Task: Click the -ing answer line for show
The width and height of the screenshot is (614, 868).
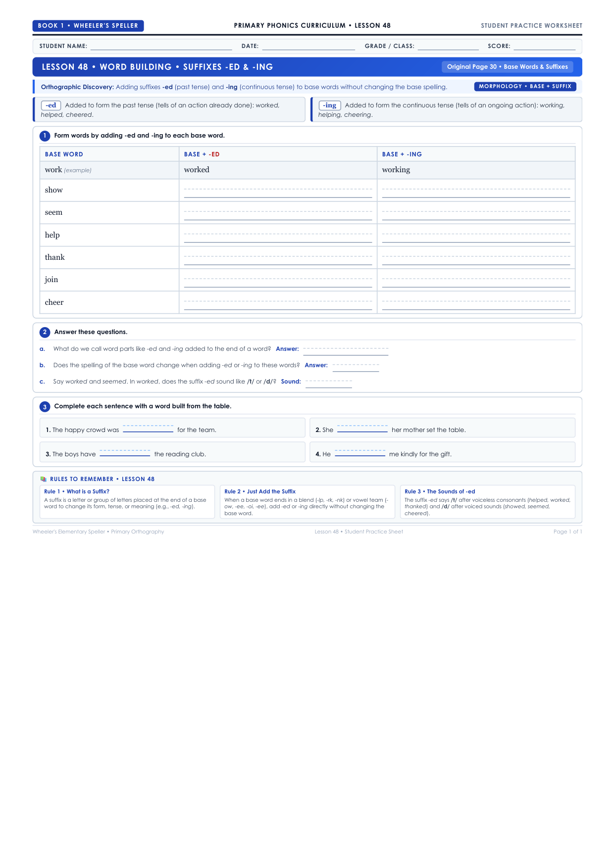Action: [476, 193]
